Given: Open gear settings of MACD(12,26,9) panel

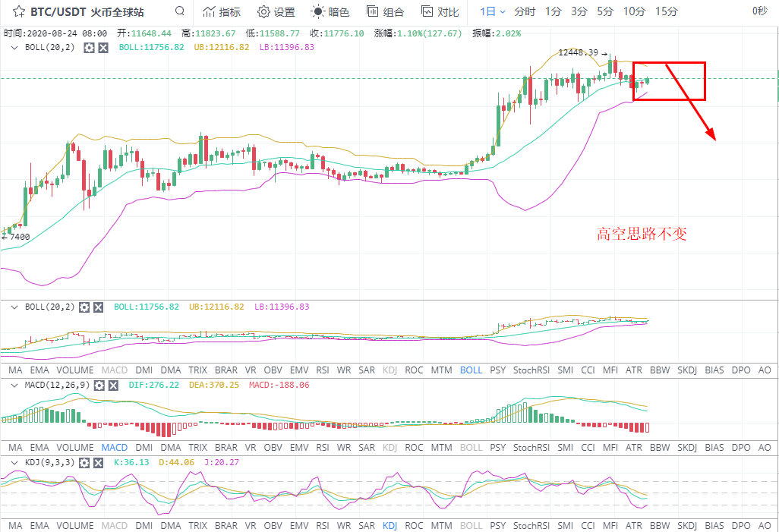Looking at the screenshot, I should click(x=99, y=386).
